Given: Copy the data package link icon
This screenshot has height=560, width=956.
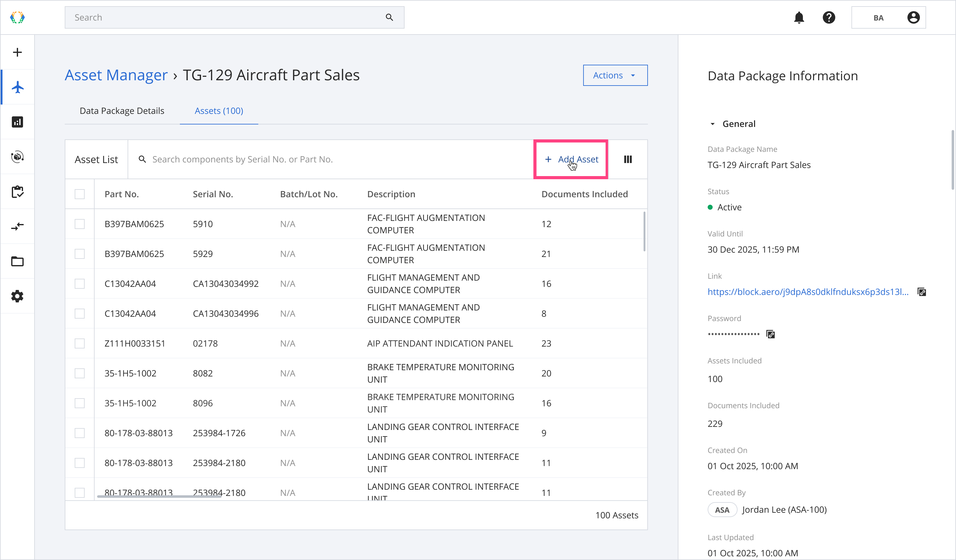Looking at the screenshot, I should (x=921, y=292).
